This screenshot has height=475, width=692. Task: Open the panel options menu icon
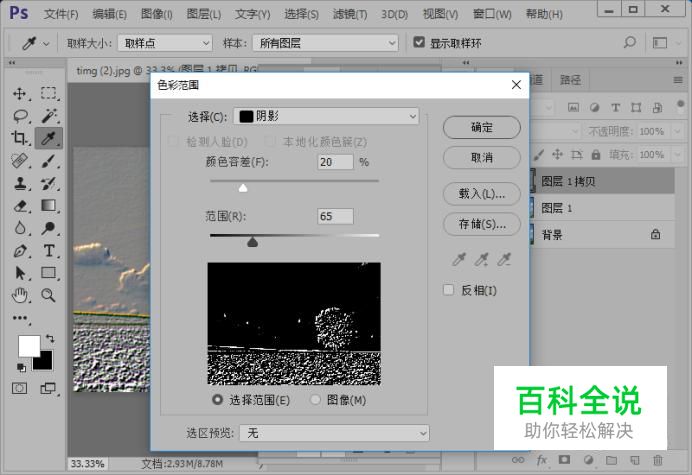tap(678, 80)
